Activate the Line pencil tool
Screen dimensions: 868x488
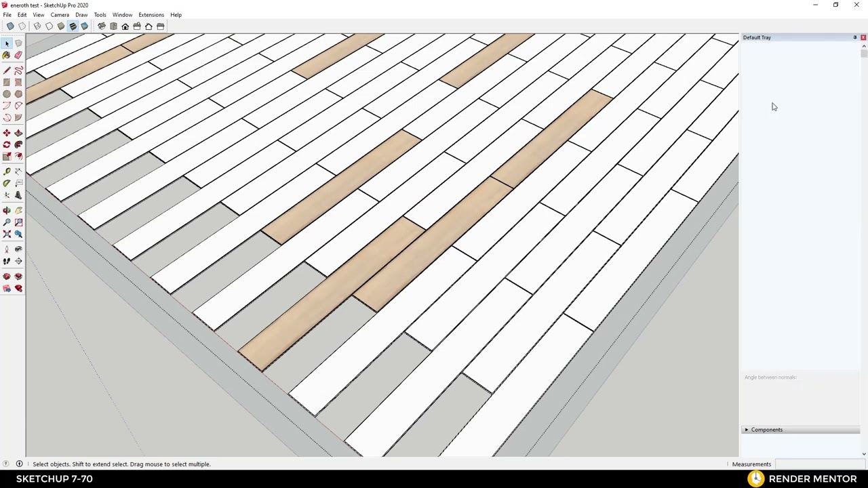[x=7, y=70]
